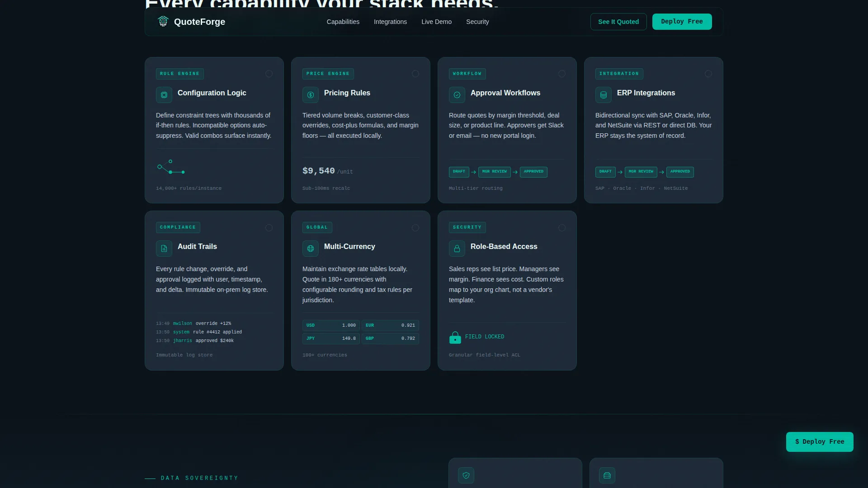Click the SAP · Oracle · Infor · NetSuite caption
This screenshot has height=488, width=868.
(x=641, y=188)
